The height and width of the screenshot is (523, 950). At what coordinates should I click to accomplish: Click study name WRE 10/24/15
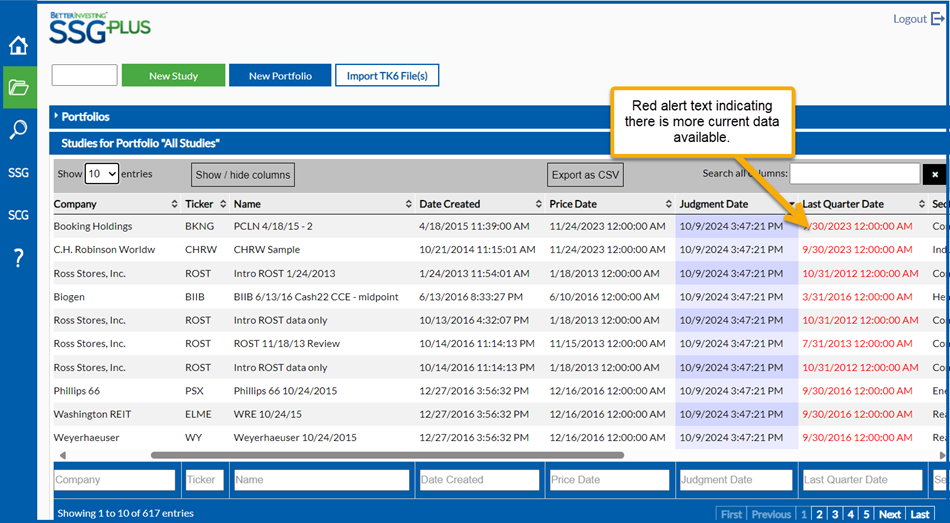[x=267, y=415]
